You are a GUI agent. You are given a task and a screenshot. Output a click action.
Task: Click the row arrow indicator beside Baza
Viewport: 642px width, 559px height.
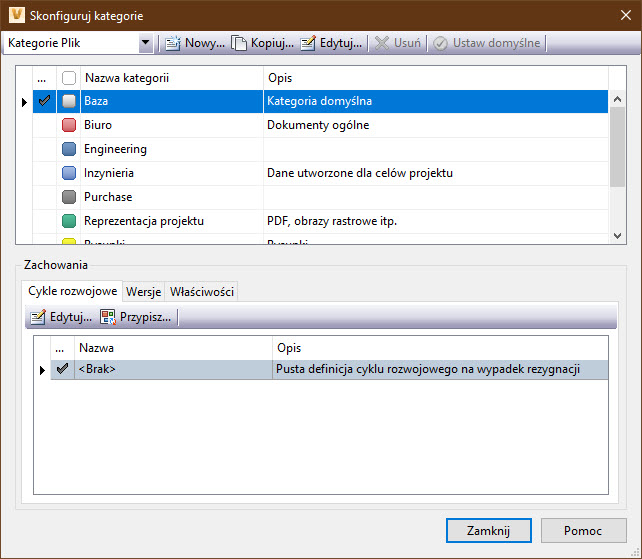[x=24, y=101]
